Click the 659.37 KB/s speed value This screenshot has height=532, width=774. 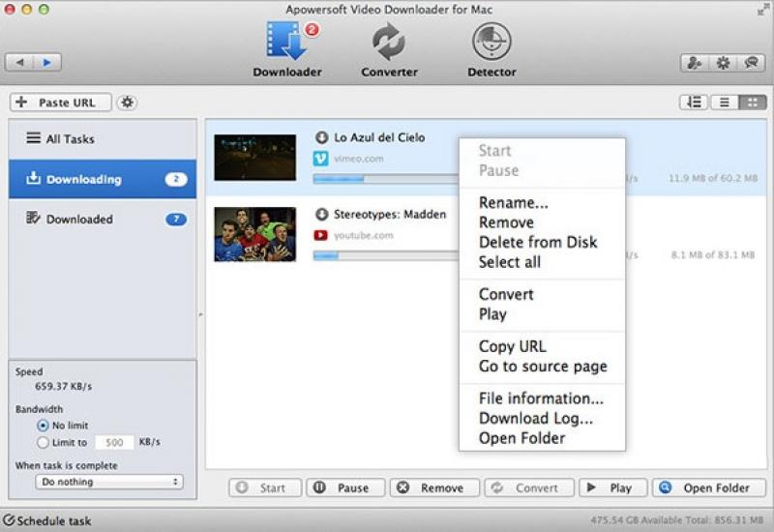tap(63, 386)
